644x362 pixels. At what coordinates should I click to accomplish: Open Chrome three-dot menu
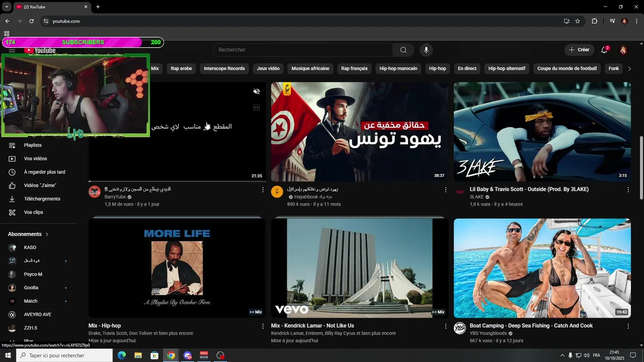636,21
